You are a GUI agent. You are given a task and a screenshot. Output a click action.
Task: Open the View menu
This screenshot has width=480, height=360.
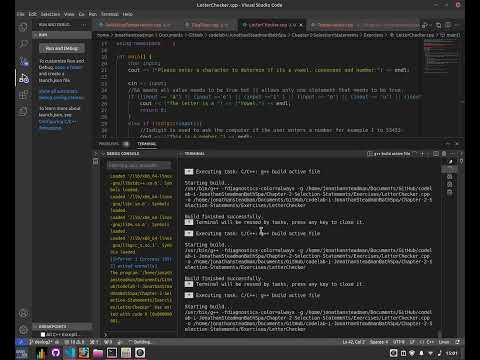pyautogui.click(x=69, y=14)
